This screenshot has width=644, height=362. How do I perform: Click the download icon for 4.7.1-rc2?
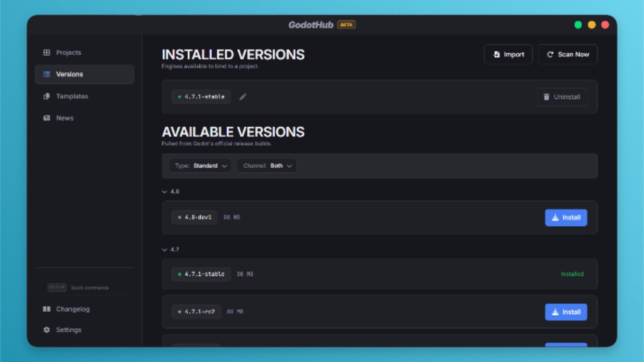click(555, 312)
